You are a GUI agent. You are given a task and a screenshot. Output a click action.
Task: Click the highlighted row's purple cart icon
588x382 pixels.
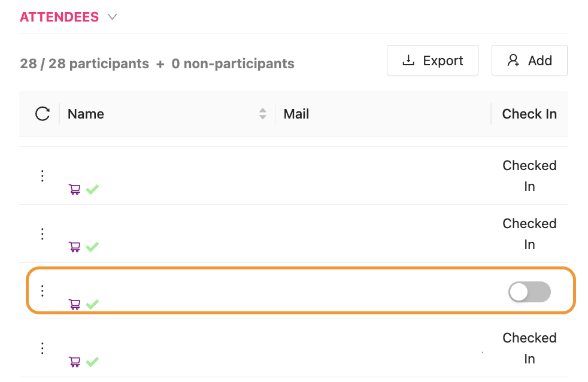(x=75, y=304)
